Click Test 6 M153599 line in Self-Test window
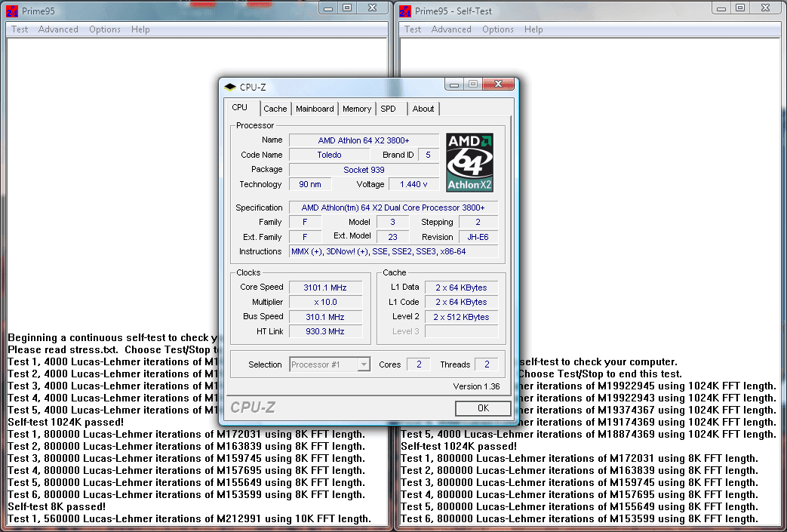 click(579, 518)
